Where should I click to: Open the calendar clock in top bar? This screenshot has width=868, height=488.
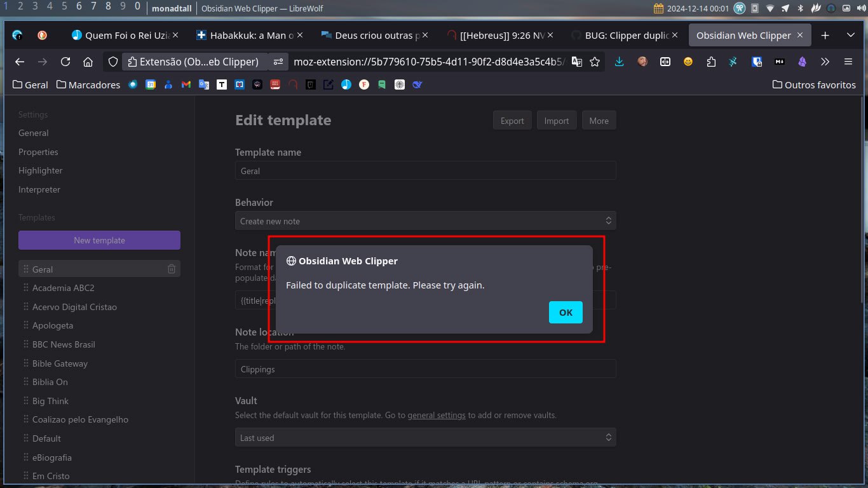click(x=691, y=8)
